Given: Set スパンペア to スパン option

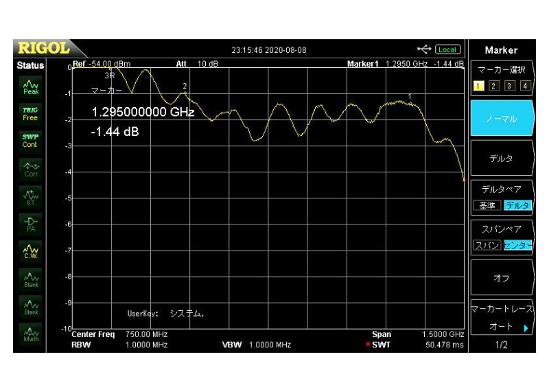Looking at the screenshot, I should click(487, 245).
